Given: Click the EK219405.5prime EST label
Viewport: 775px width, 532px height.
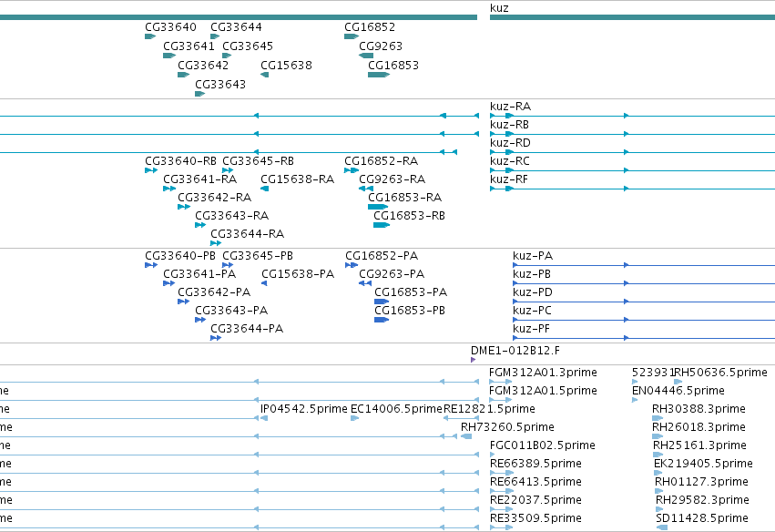Looking at the screenshot, I should point(703,465).
